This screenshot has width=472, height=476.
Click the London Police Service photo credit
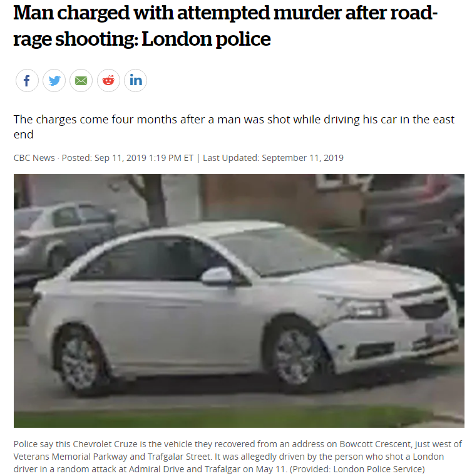(357, 469)
